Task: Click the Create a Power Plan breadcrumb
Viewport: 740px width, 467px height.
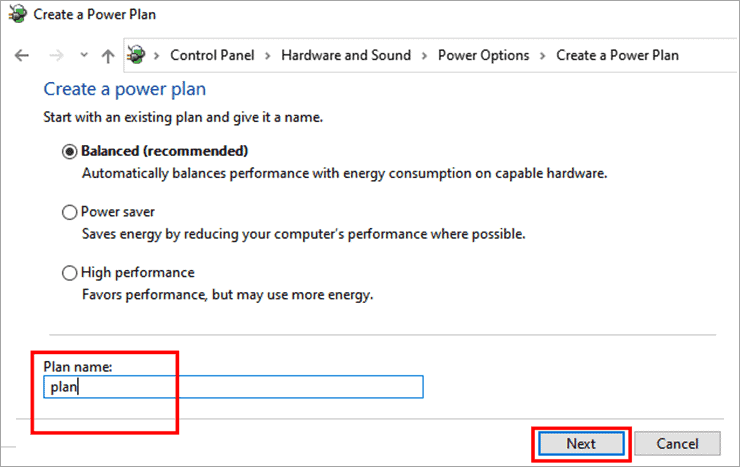Action: pos(618,55)
